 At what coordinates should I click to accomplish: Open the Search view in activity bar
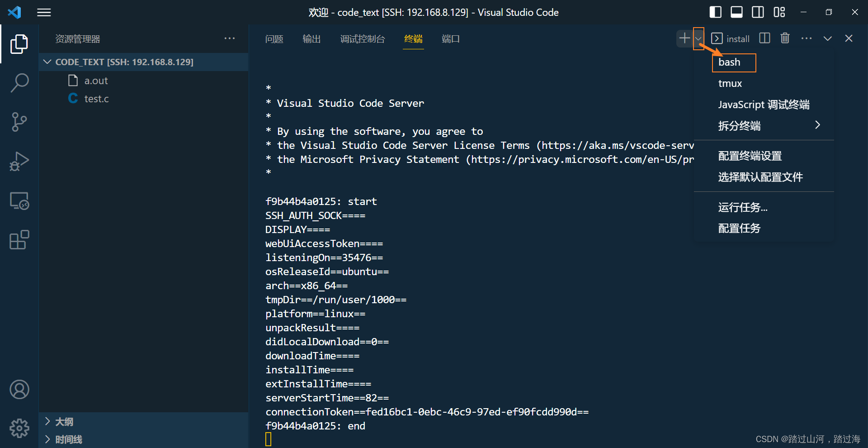(x=19, y=83)
